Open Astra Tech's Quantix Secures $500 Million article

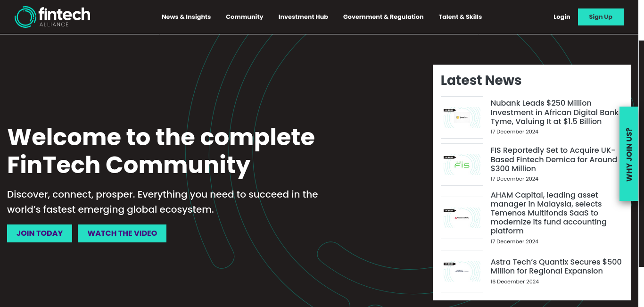coord(556,266)
